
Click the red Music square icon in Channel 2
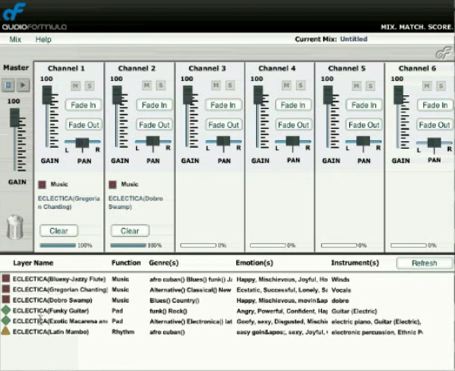(x=113, y=184)
